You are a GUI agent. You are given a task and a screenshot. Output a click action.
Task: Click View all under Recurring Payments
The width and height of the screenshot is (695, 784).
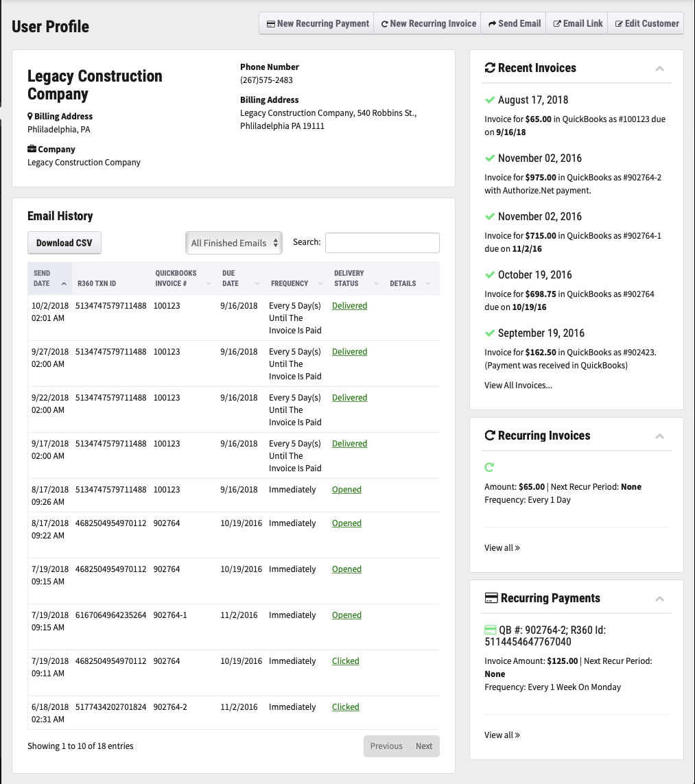click(x=502, y=735)
